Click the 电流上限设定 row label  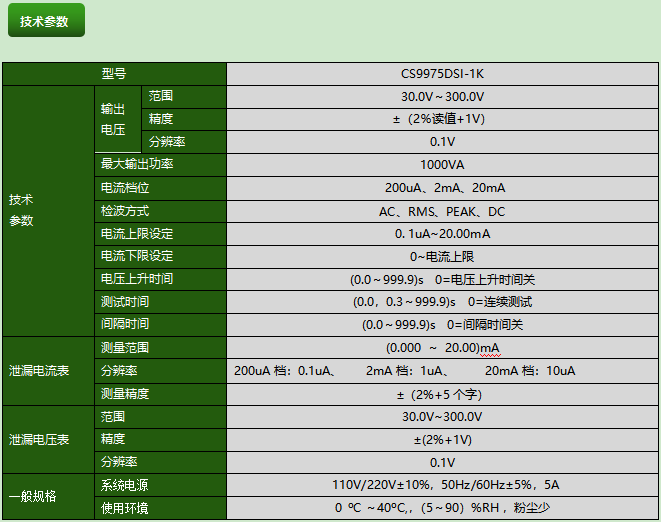137,233
